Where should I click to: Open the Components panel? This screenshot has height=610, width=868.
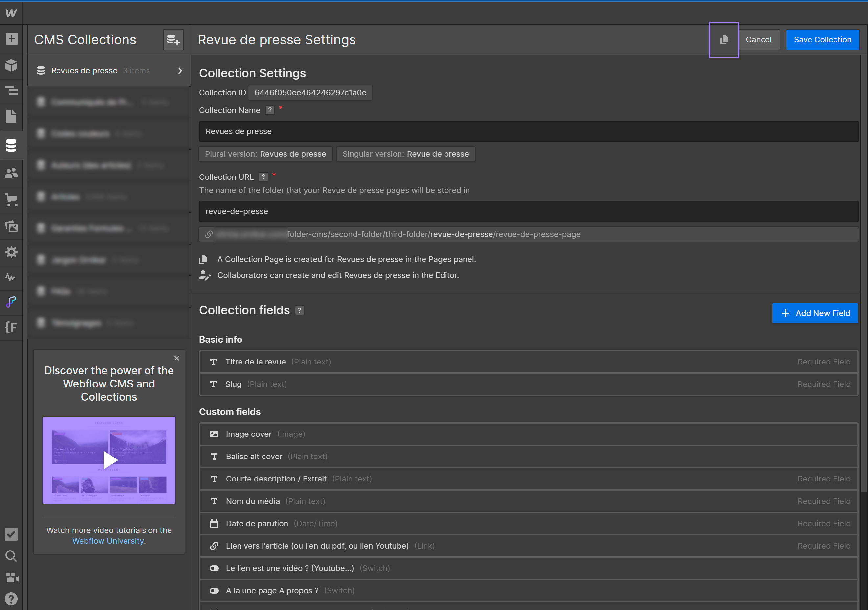point(11,65)
